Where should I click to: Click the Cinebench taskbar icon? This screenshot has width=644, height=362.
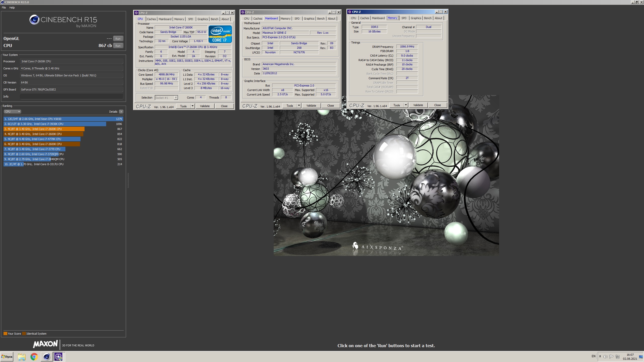[x=47, y=357]
